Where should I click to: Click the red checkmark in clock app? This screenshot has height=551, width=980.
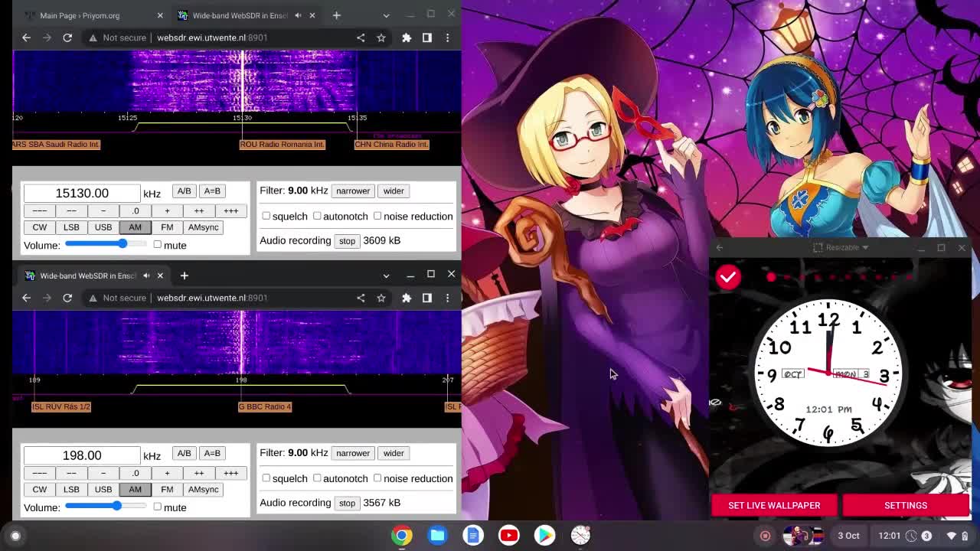[728, 277]
